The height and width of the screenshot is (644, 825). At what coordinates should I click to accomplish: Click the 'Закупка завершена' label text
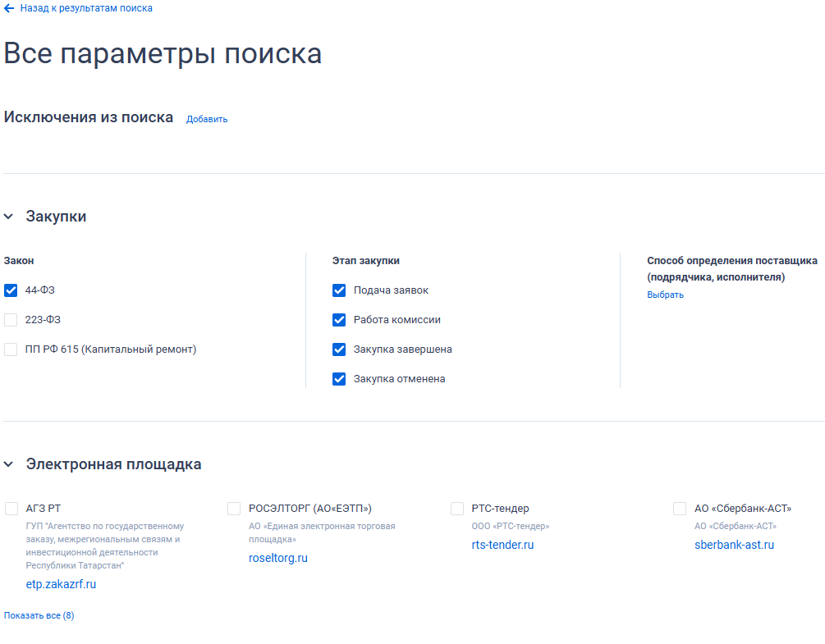pyautogui.click(x=402, y=349)
